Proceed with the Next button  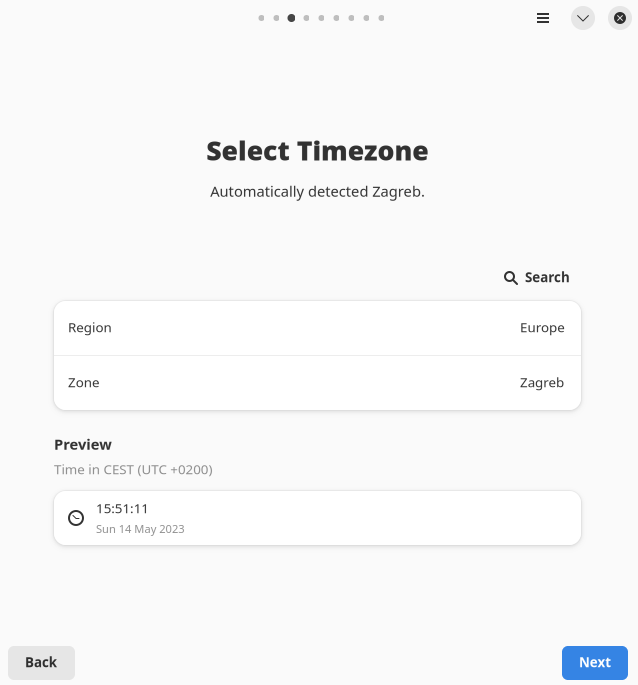(594, 662)
